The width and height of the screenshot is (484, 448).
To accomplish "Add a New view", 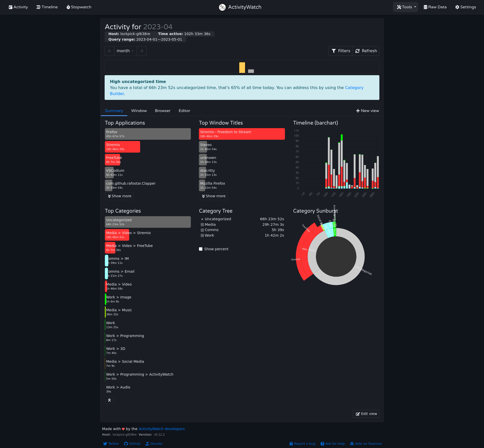I will (x=367, y=111).
